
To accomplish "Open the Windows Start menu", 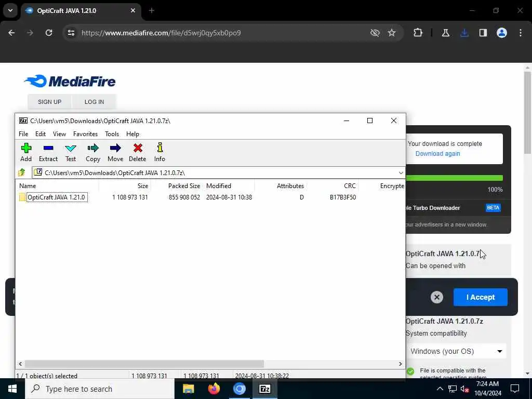I will (x=12, y=389).
